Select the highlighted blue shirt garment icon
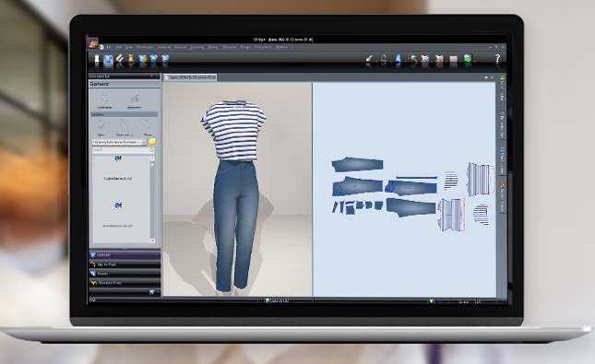Viewport: 595px width, 364px height. pyautogui.click(x=108, y=60)
